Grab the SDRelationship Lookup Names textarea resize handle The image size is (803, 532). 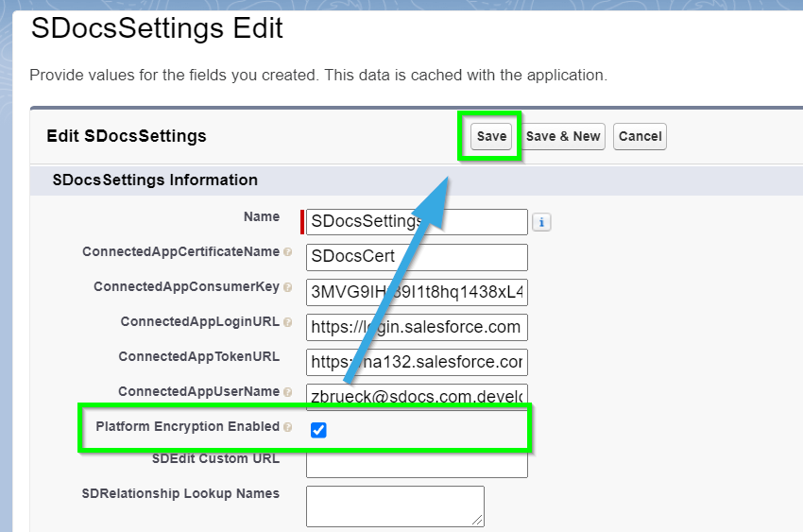[477, 521]
